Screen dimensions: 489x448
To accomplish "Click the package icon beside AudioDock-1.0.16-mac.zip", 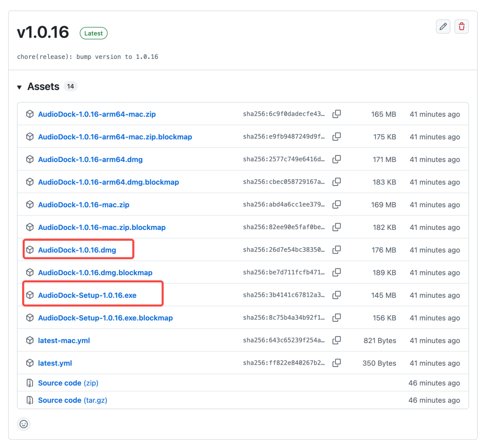I will click(29, 205).
